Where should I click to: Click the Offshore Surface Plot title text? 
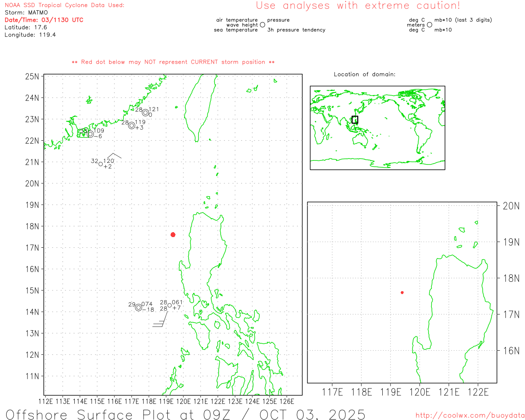[x=185, y=414]
